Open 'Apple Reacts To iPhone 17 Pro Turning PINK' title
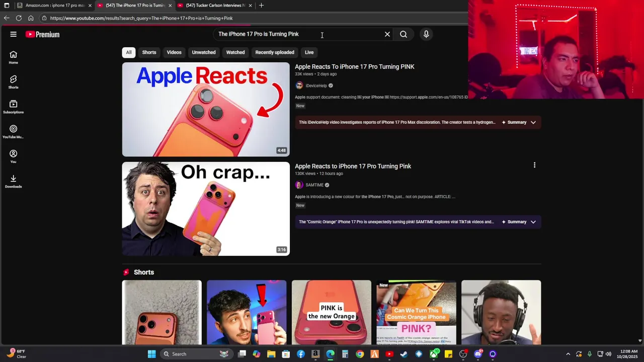 [355, 66]
